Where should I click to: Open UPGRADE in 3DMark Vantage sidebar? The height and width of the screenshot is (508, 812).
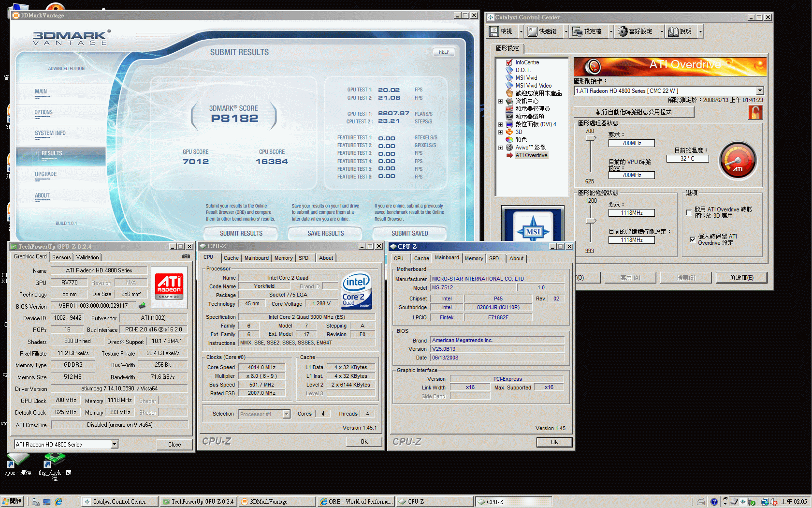46,175
